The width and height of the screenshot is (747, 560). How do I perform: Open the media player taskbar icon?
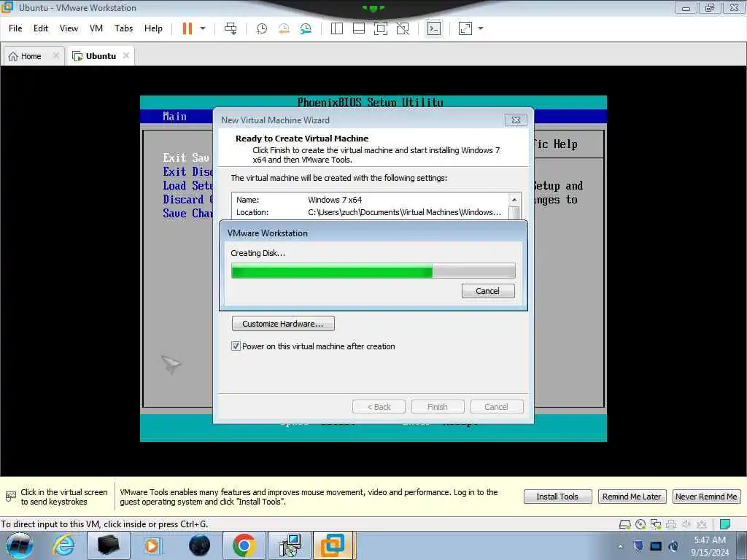152,545
